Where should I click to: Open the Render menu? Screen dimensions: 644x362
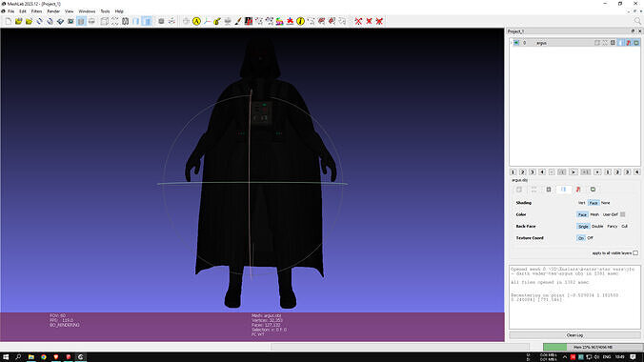(53, 11)
